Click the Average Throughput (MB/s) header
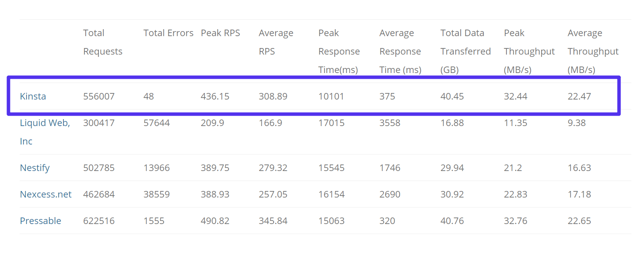 [x=593, y=51]
